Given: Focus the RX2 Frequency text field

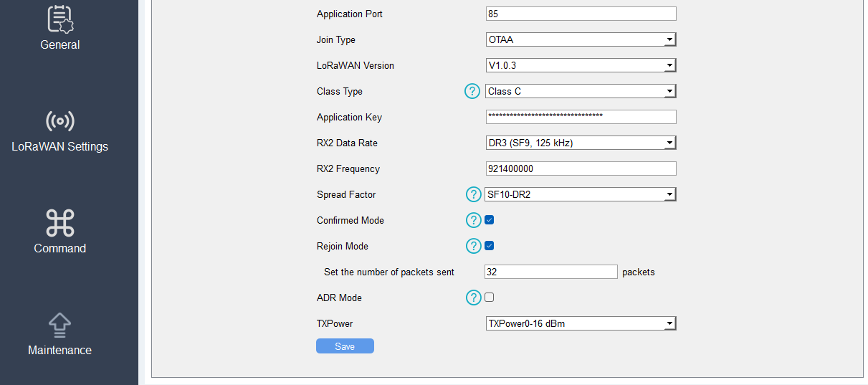Looking at the screenshot, I should pos(581,169).
